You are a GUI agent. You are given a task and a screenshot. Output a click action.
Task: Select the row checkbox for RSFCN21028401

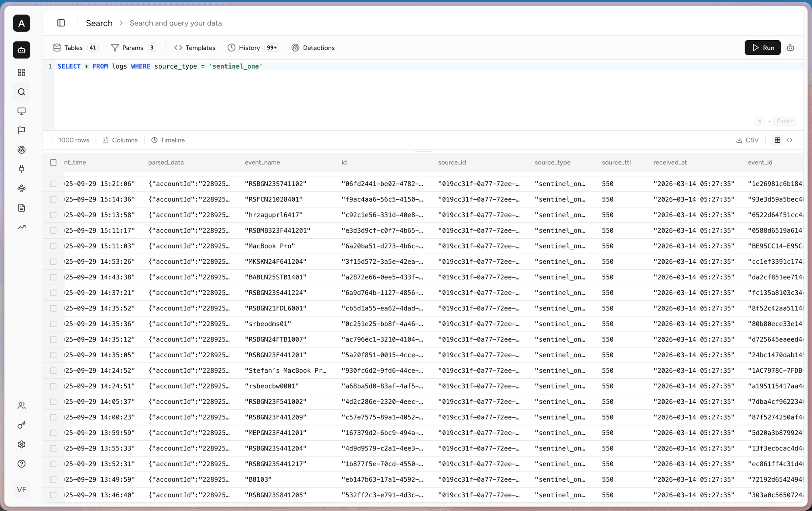[53, 199]
